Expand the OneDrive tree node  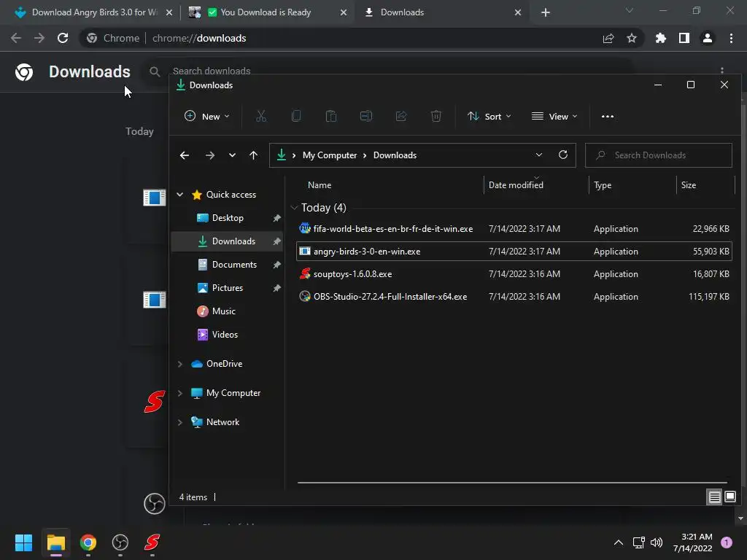click(180, 364)
